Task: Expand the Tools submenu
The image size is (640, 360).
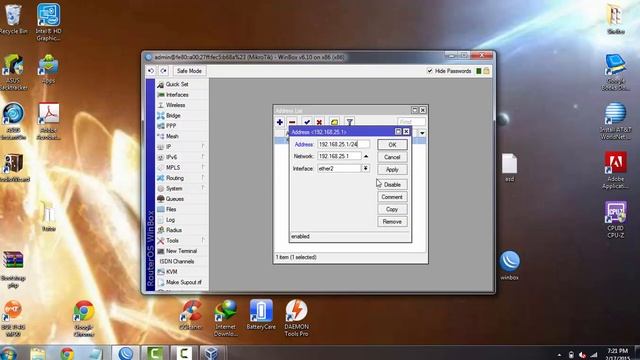Action: 182,240
